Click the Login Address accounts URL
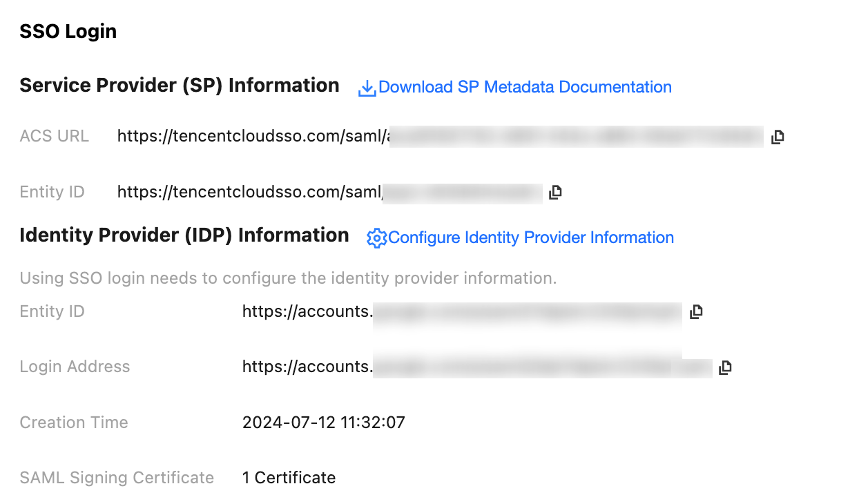This screenshot has width=859, height=504. pyautogui.click(x=307, y=367)
